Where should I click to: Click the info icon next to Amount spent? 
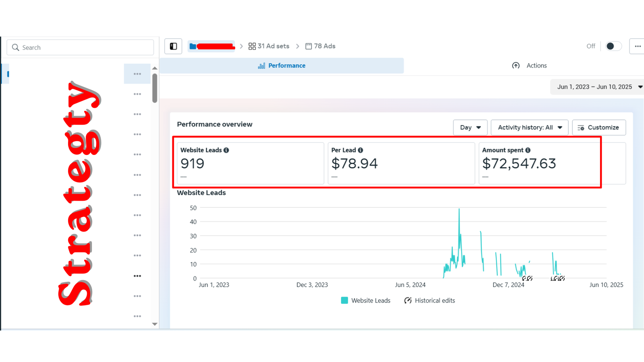528,150
